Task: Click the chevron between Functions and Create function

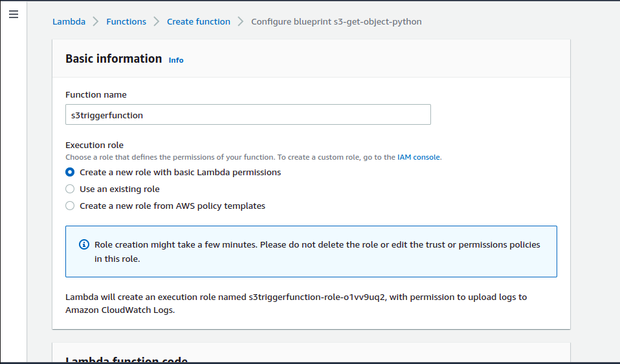Action: click(x=157, y=22)
